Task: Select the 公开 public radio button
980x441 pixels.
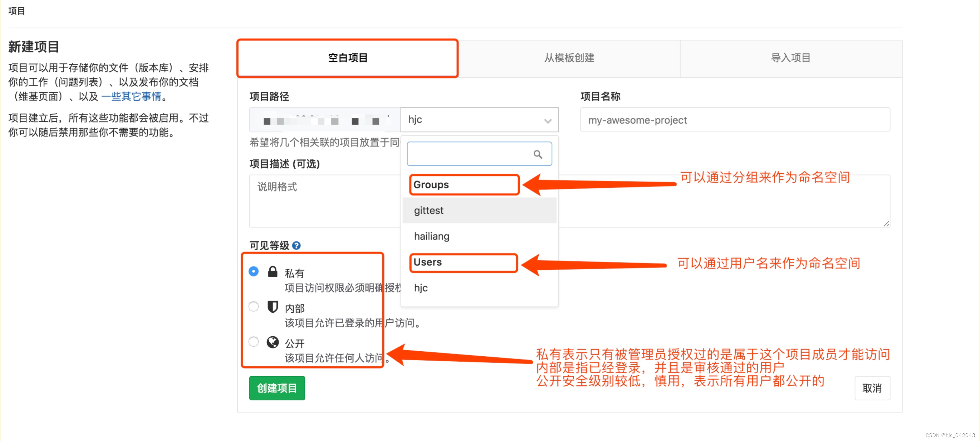Action: [x=253, y=342]
